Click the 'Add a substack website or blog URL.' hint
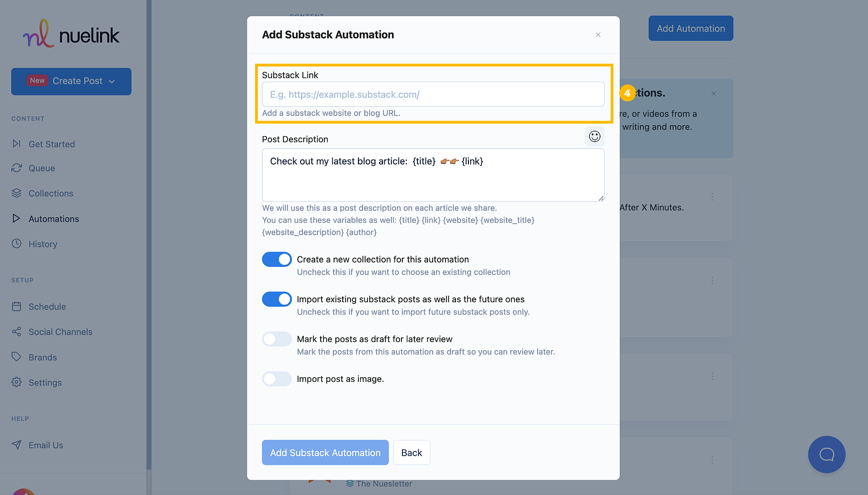 coord(331,113)
